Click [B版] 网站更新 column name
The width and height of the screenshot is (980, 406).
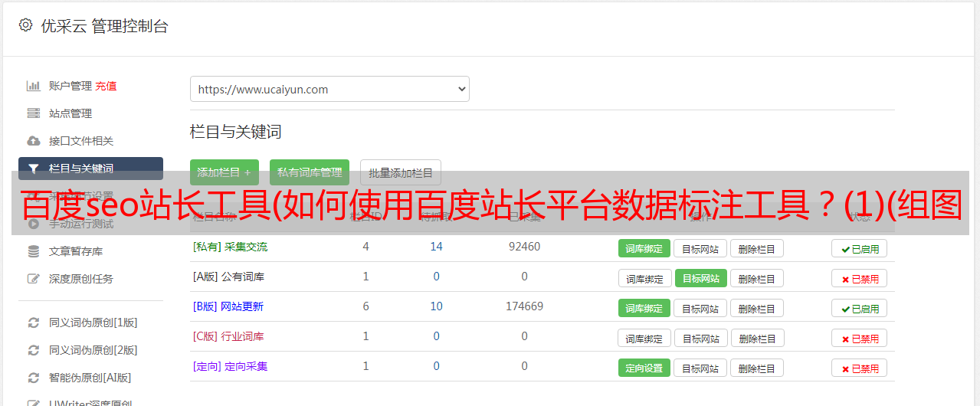228,306
